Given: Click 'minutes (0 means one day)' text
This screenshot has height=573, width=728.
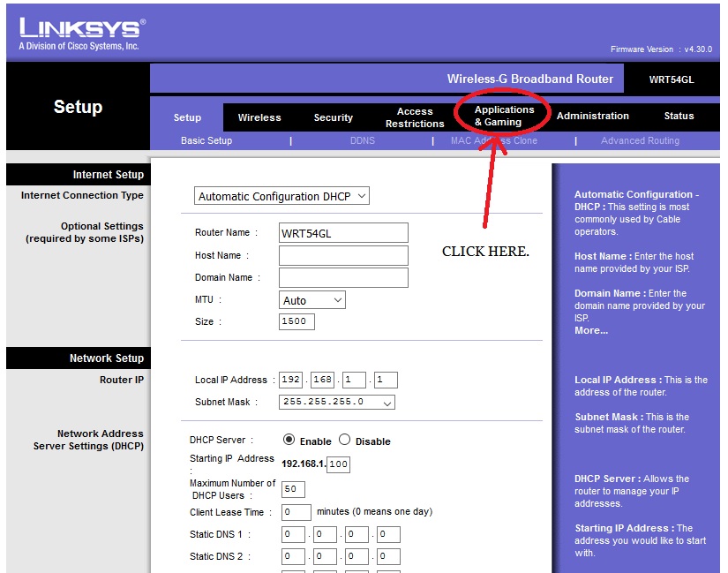Looking at the screenshot, I should tap(374, 512).
